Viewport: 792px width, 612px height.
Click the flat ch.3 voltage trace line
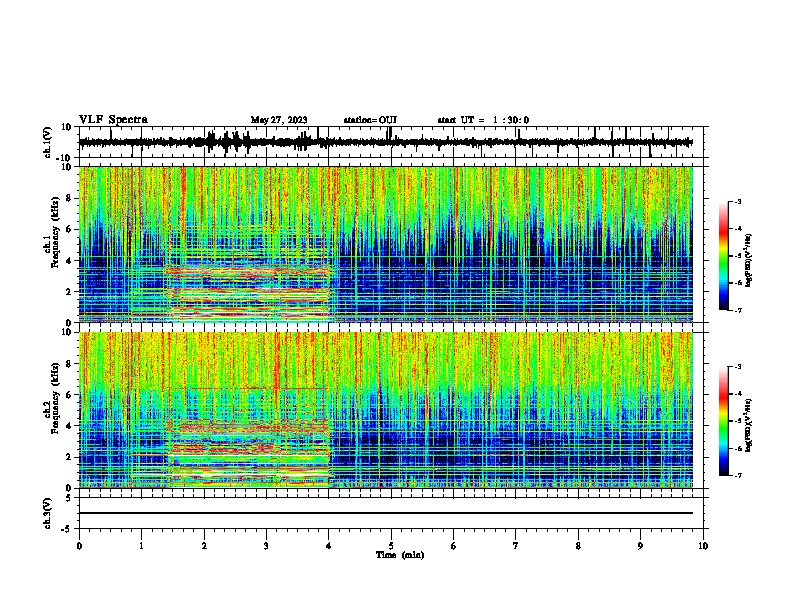pyautogui.click(x=386, y=513)
